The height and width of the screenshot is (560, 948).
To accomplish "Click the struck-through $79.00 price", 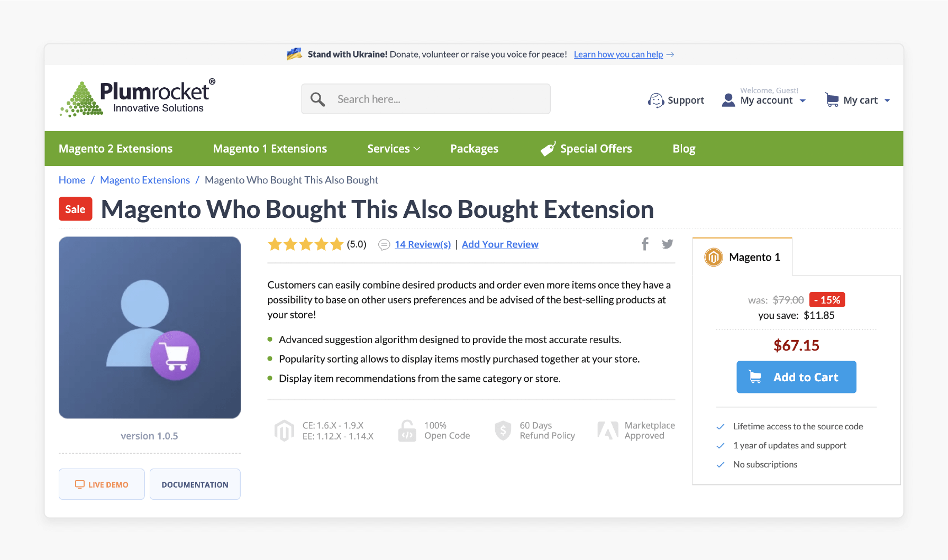I will click(x=788, y=300).
